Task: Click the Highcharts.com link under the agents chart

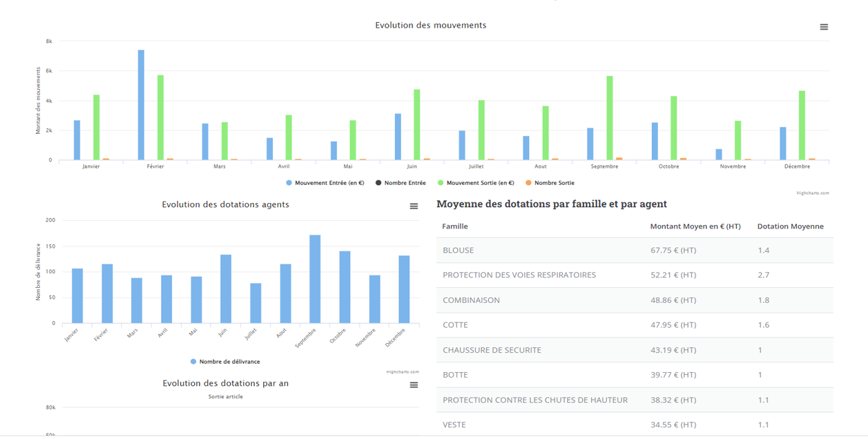Action: coord(403,372)
